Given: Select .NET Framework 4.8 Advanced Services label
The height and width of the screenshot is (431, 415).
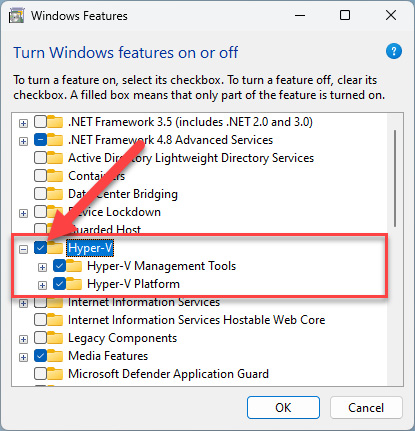Looking at the screenshot, I should coord(170,140).
